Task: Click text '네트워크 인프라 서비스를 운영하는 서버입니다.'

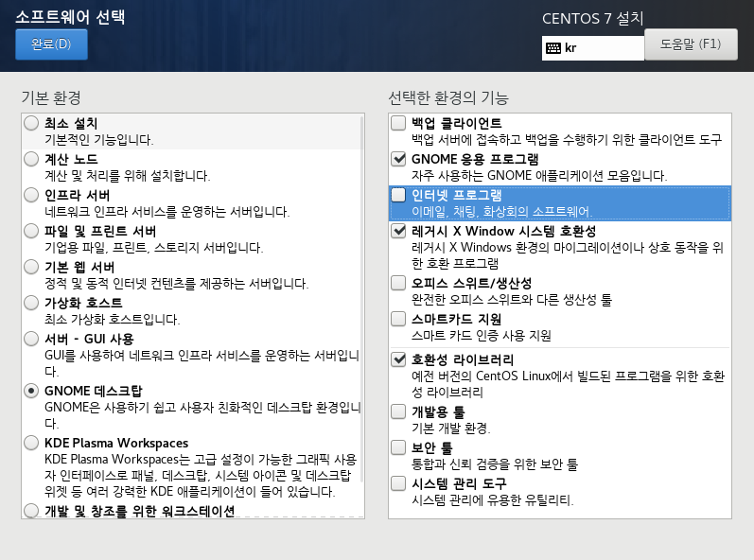Action: coord(167,212)
